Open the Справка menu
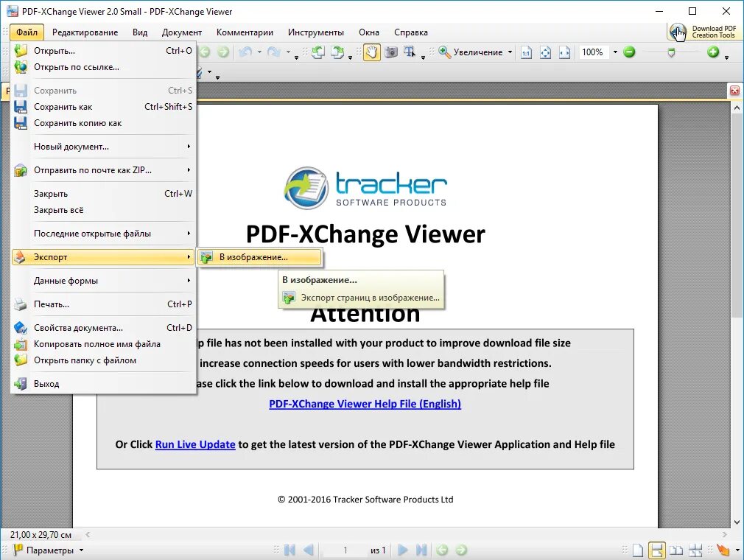Screen dimensions: 744x560 411,32
